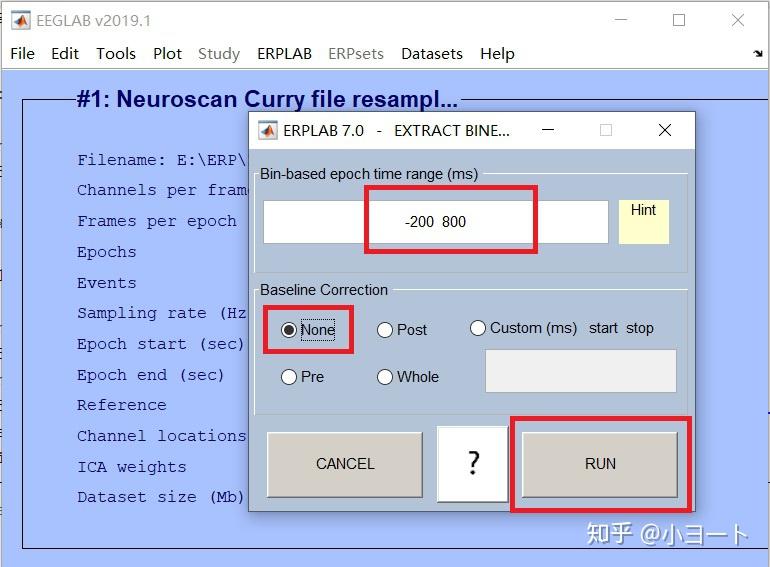
Task: Open the Study menu
Action: [x=219, y=54]
